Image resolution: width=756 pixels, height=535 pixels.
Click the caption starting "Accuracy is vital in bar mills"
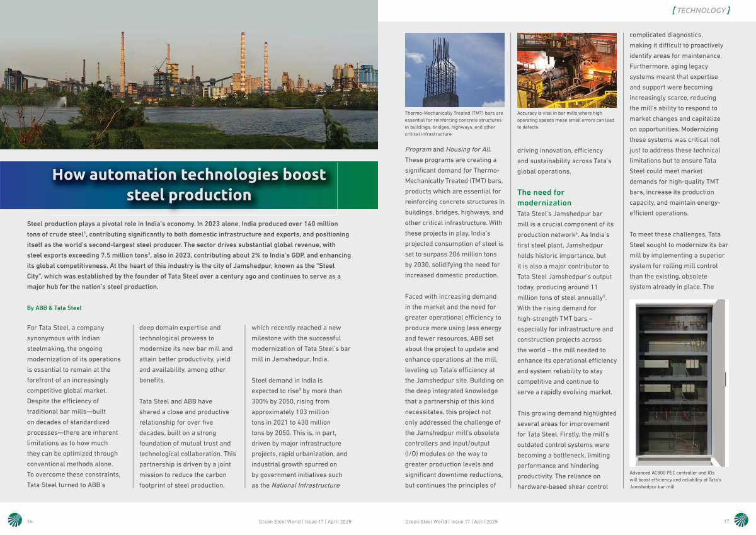tap(566, 120)
